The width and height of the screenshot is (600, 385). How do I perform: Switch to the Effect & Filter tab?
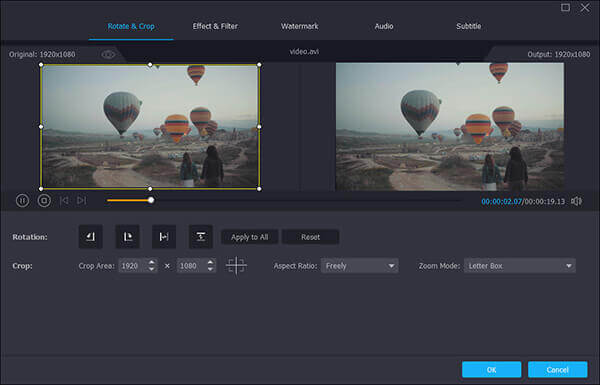point(215,26)
